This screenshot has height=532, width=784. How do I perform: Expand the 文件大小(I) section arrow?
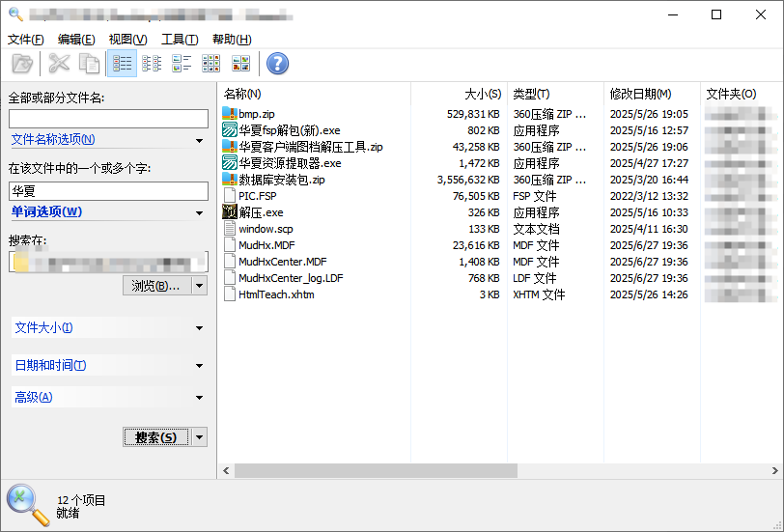pos(199,328)
